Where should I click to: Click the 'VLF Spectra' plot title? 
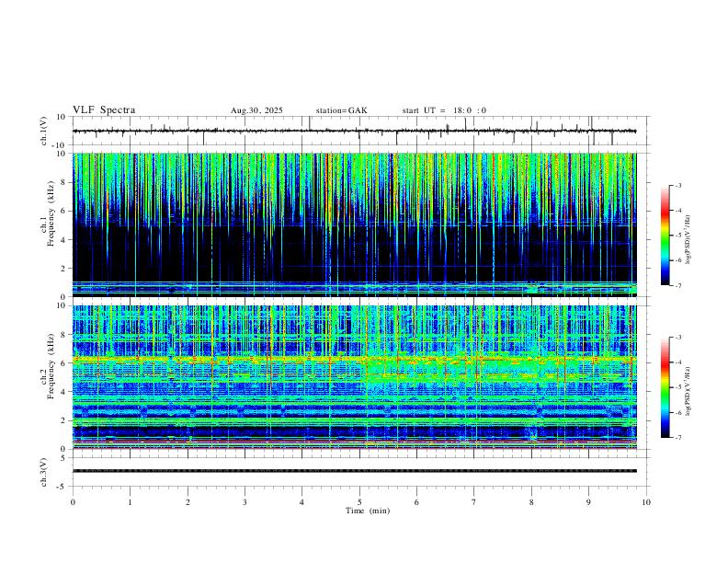pos(104,110)
